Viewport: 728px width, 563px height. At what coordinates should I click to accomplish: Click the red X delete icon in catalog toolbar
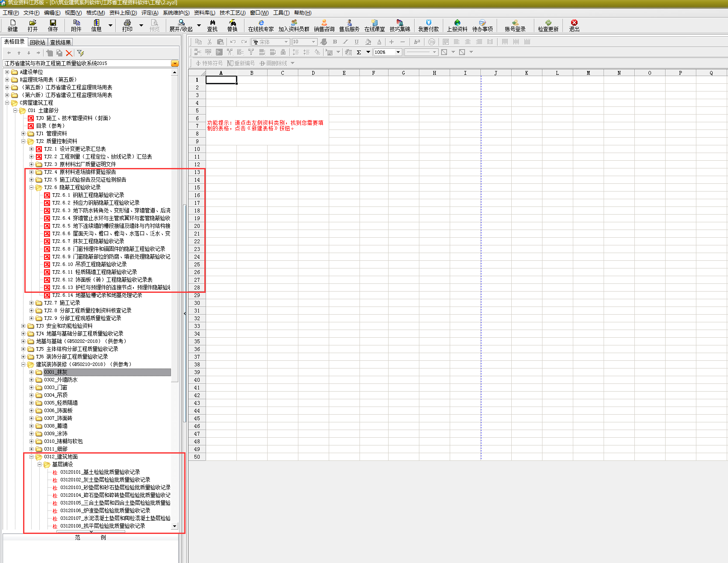[69, 53]
